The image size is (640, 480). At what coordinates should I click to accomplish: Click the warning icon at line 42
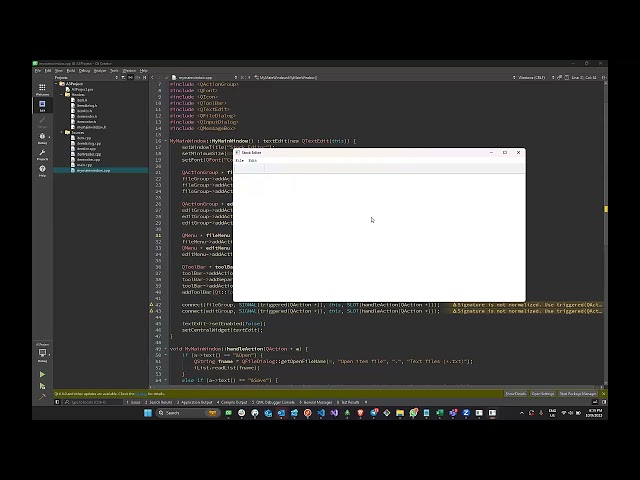pos(151,305)
